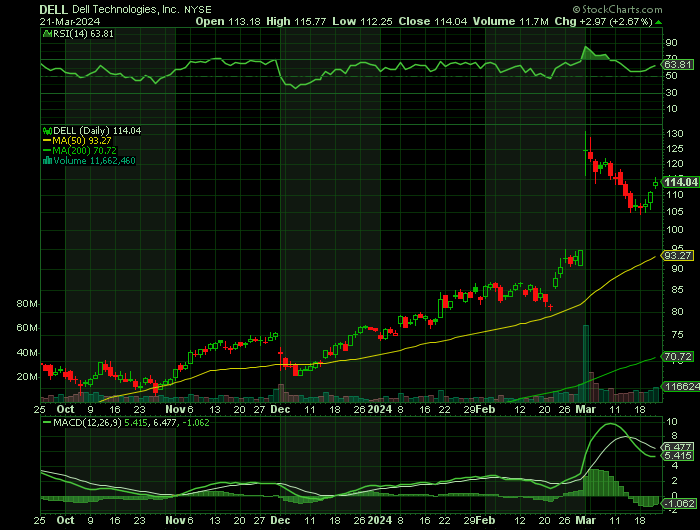
Task: Click the 114.04 last price tag on right axis
Action: click(680, 182)
